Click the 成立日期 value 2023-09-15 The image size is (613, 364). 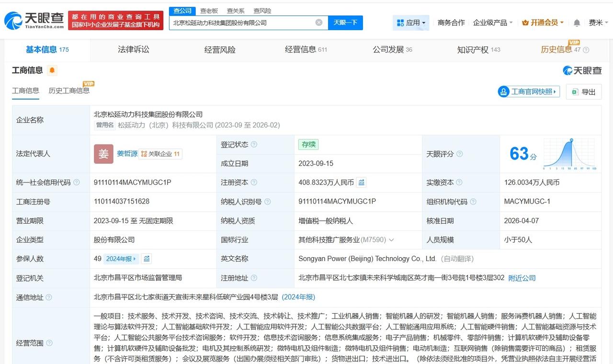point(316,163)
